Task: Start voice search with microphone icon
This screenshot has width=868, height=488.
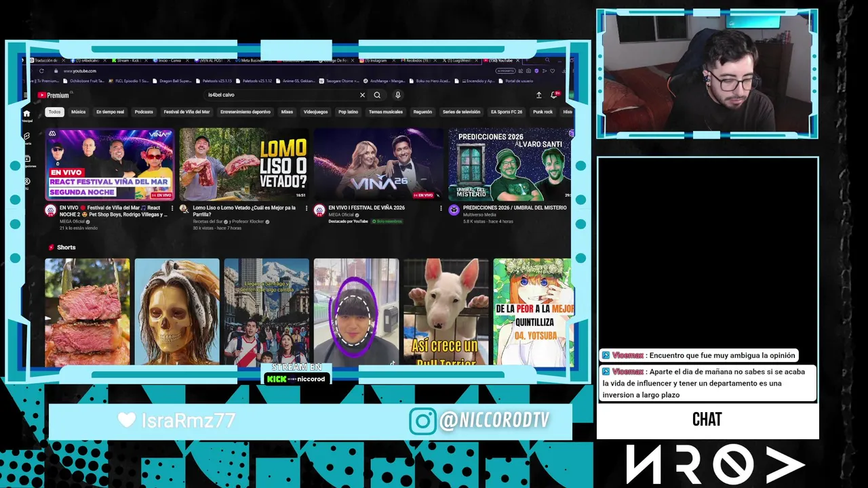Action: click(x=398, y=95)
